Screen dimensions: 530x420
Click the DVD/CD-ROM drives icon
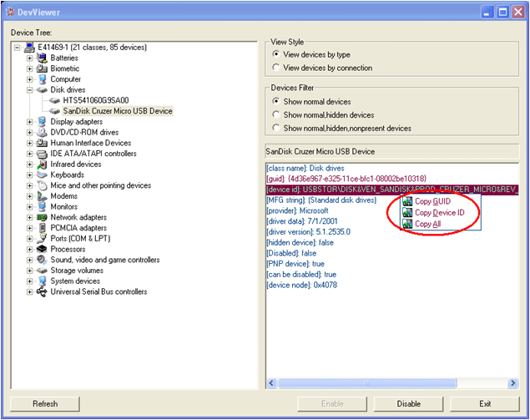42,132
